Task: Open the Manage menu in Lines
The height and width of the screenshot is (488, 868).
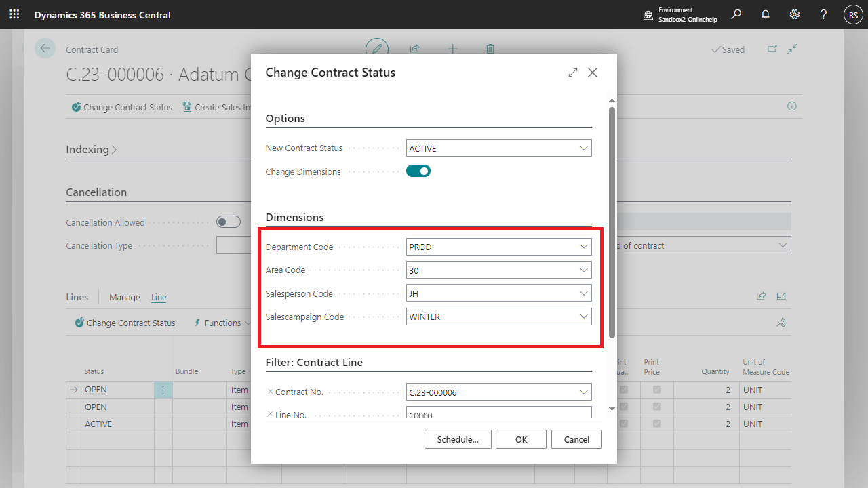Action: coord(124,297)
